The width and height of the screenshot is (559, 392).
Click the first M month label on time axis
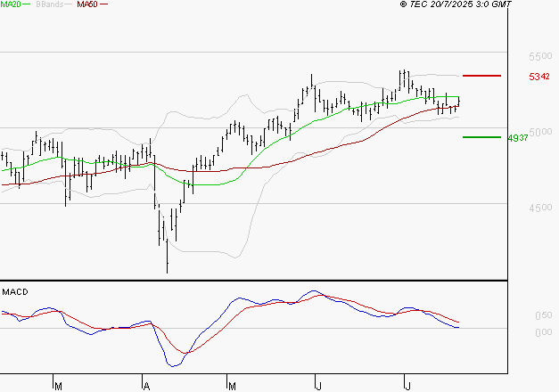pos(59,387)
